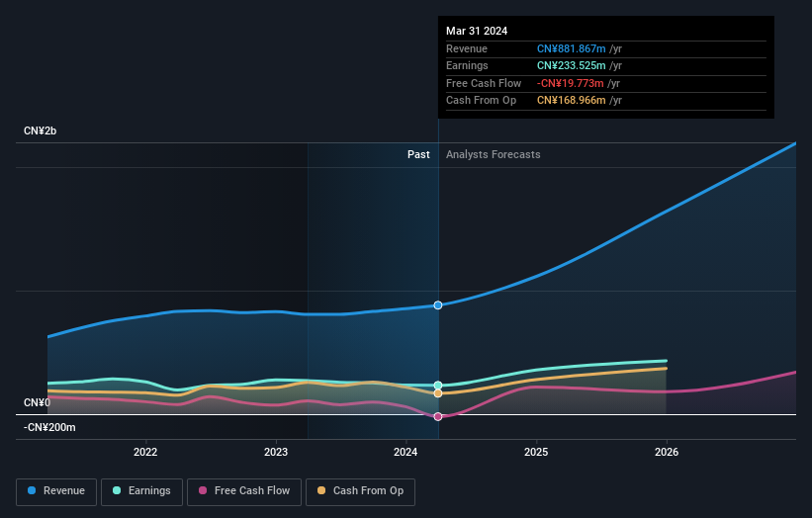Toggle the Free Cash Flow legend button

point(244,491)
